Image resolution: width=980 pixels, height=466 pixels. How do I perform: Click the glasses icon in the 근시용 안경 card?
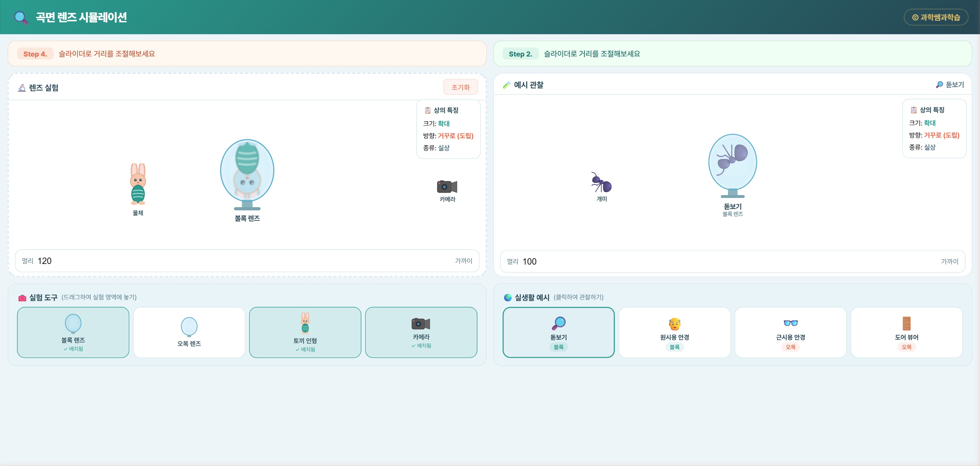(x=791, y=323)
